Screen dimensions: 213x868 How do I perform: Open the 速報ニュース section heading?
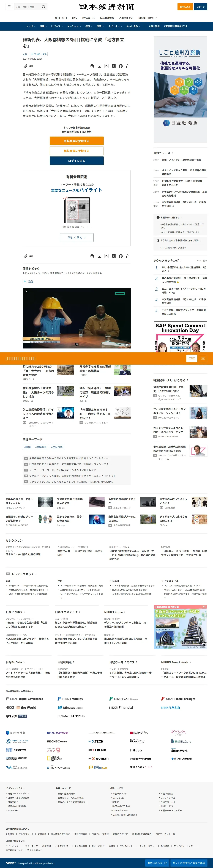(x=163, y=153)
